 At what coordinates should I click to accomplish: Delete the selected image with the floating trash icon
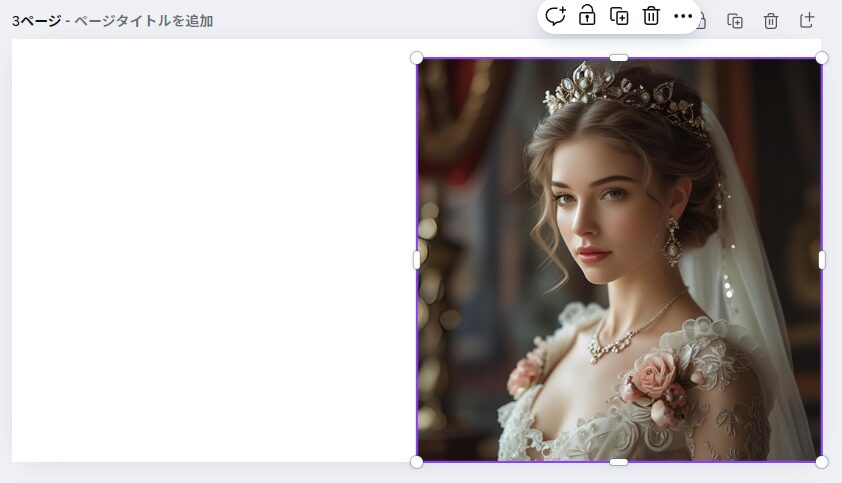[651, 16]
